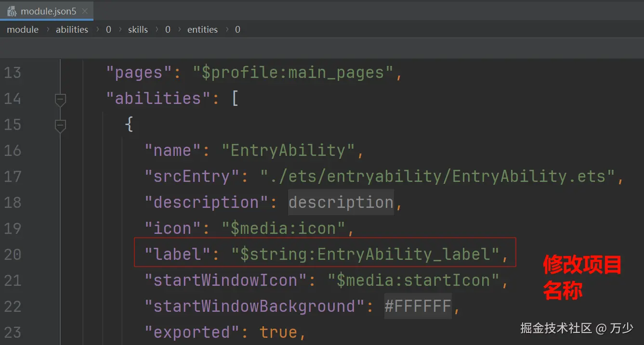Click the "label" key on line 20
The height and width of the screenshot is (345, 644).
pos(178,254)
